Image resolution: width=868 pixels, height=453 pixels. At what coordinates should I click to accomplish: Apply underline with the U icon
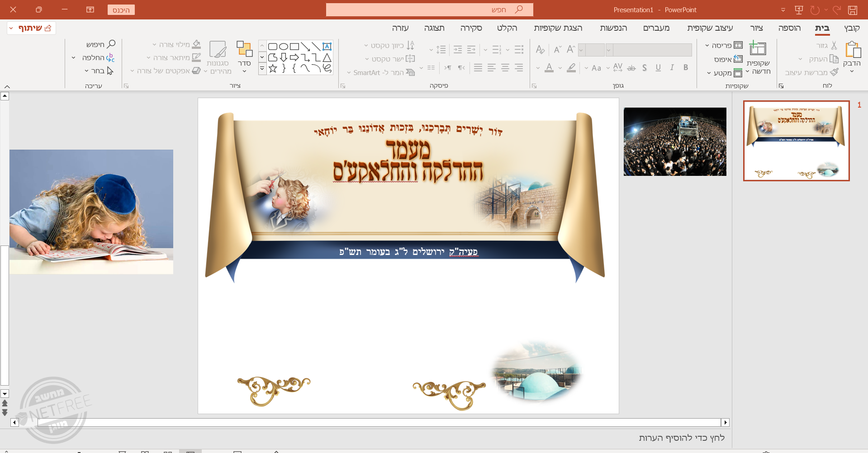pos(658,67)
